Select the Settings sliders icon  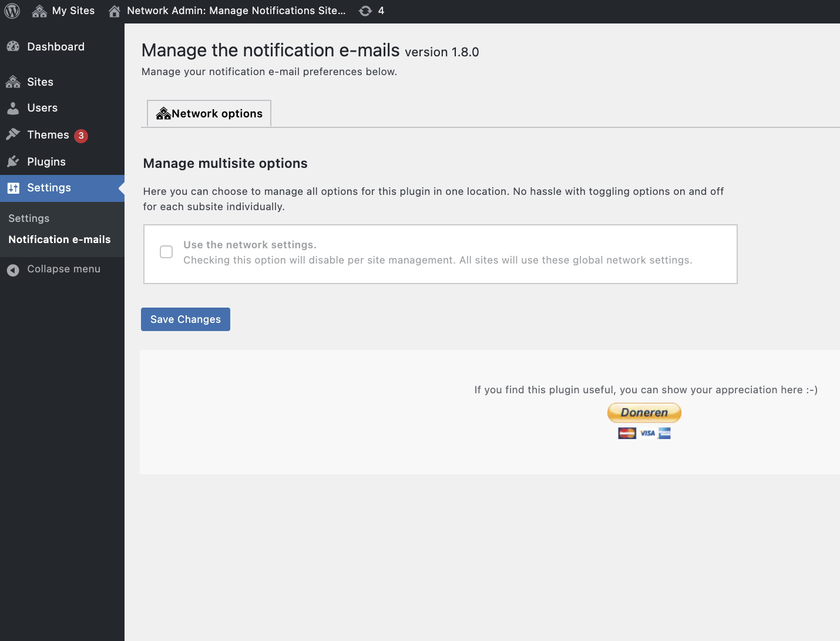click(x=14, y=188)
